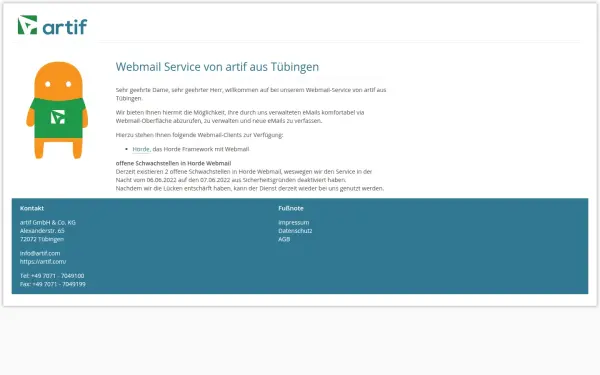Image resolution: width=600 pixels, height=375 pixels.
Task: Click the 'Fußnote' footer heading
Action: pyautogui.click(x=291, y=208)
